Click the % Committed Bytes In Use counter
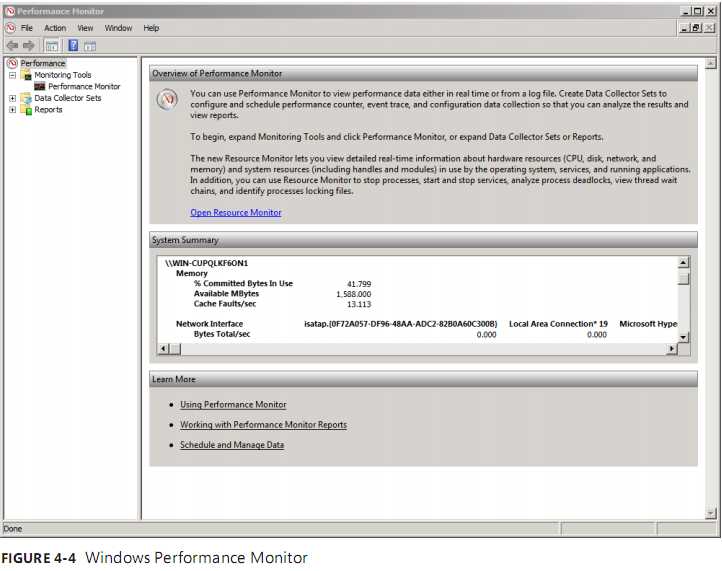The width and height of the screenshot is (722, 571). point(243,283)
